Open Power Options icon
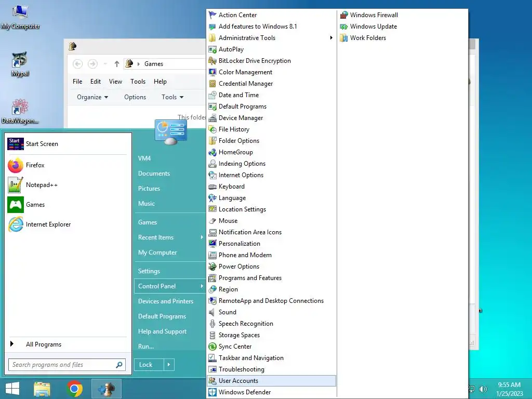The height and width of the screenshot is (399, 532). (x=212, y=267)
